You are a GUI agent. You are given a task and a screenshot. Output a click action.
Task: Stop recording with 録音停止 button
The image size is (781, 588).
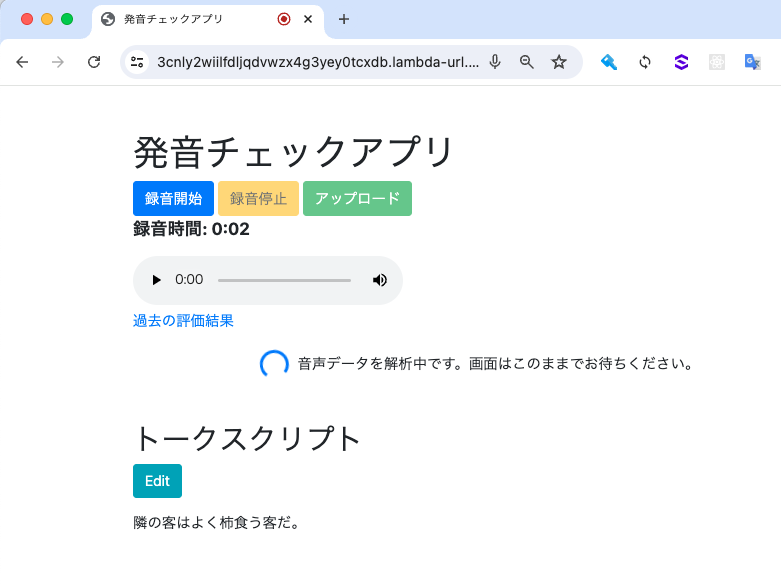259,199
